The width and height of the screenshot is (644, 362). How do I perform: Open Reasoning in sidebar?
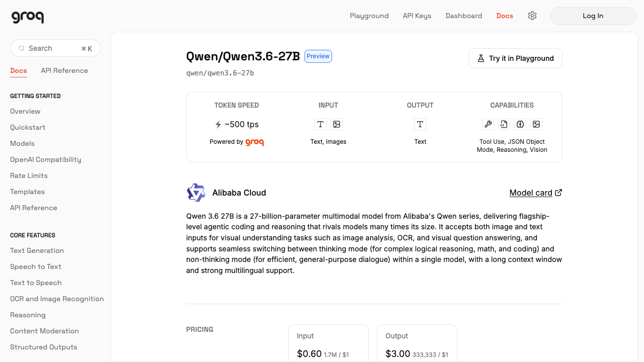tap(28, 315)
